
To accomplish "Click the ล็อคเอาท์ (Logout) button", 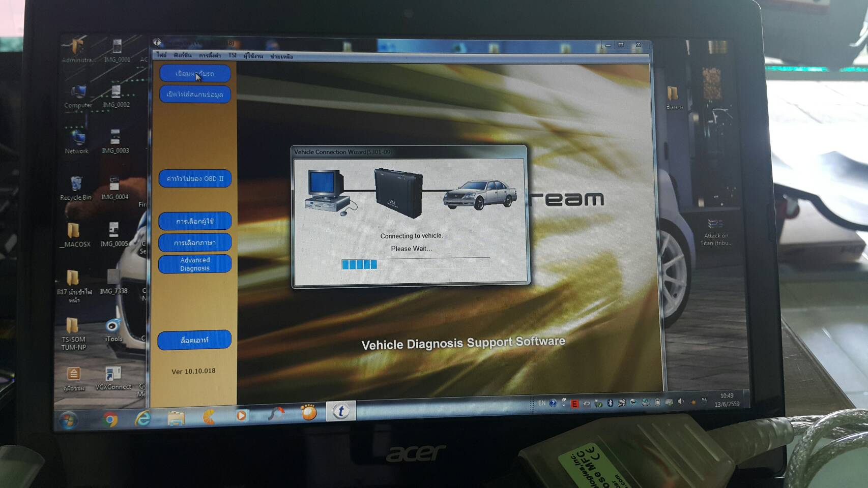I will [x=194, y=340].
